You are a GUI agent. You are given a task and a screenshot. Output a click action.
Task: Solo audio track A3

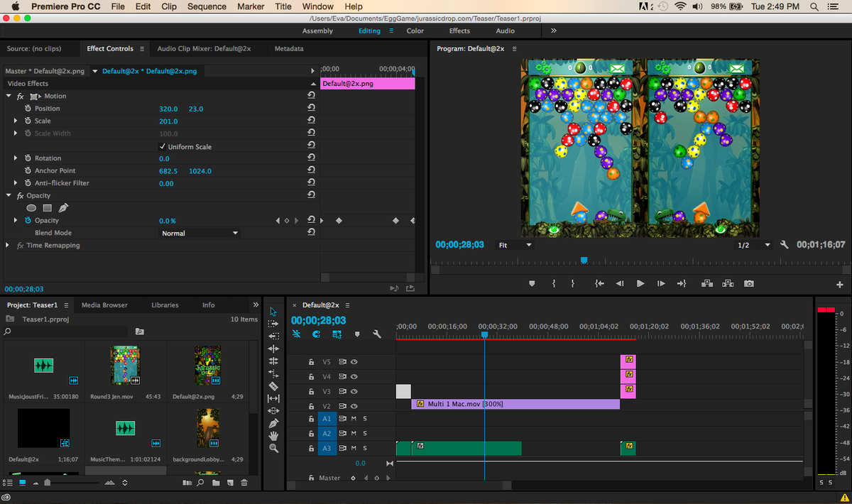tap(365, 448)
